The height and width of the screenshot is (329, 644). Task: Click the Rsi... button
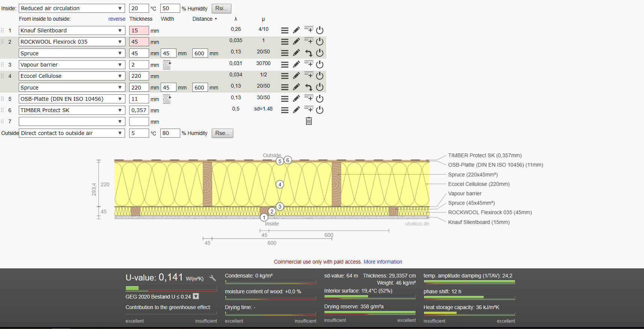[x=222, y=8]
